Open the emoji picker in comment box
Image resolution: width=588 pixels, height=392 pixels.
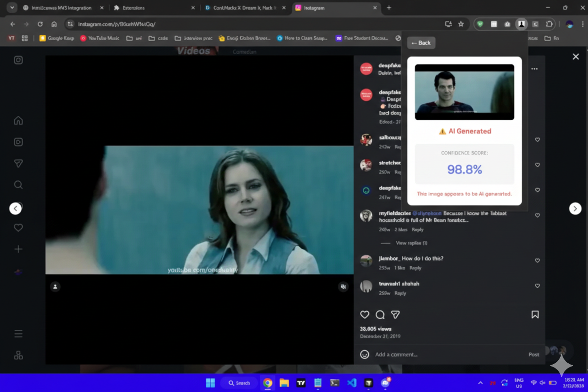[x=365, y=354]
